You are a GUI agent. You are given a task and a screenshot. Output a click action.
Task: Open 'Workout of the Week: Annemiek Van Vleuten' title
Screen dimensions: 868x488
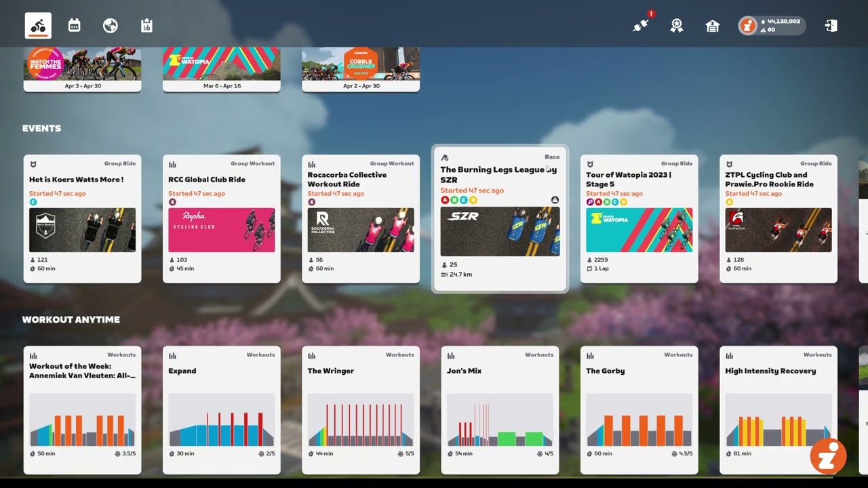coord(83,371)
